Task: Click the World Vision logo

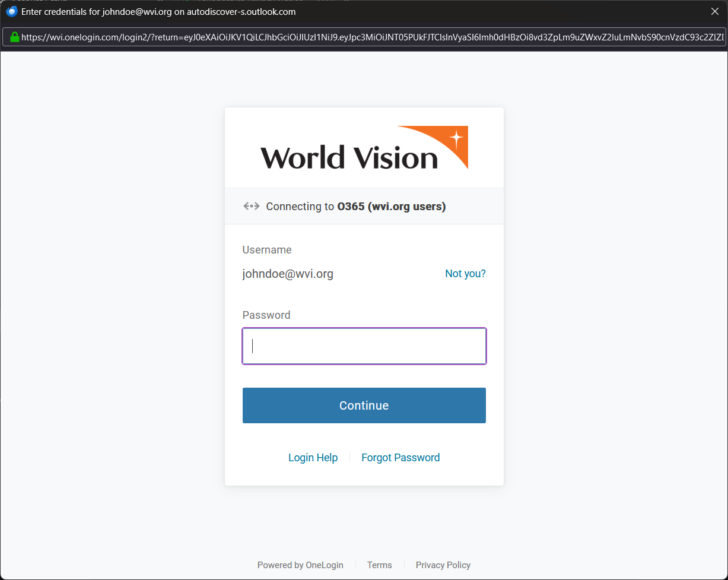Action: pos(364,147)
